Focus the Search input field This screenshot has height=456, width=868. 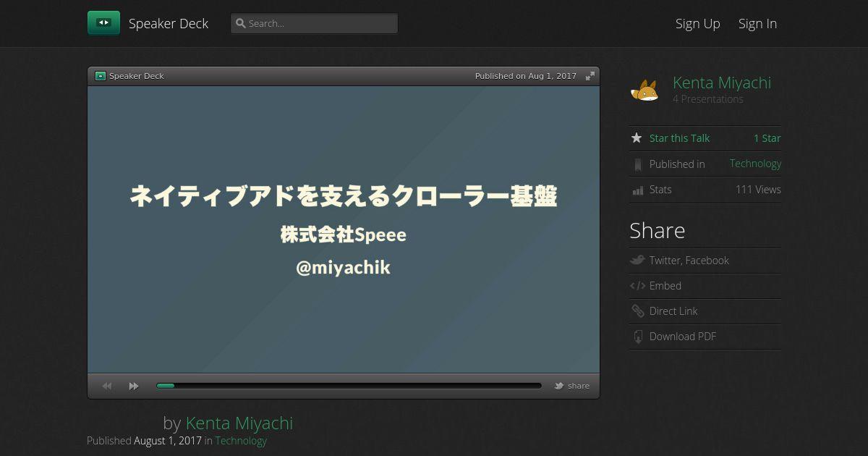point(314,23)
